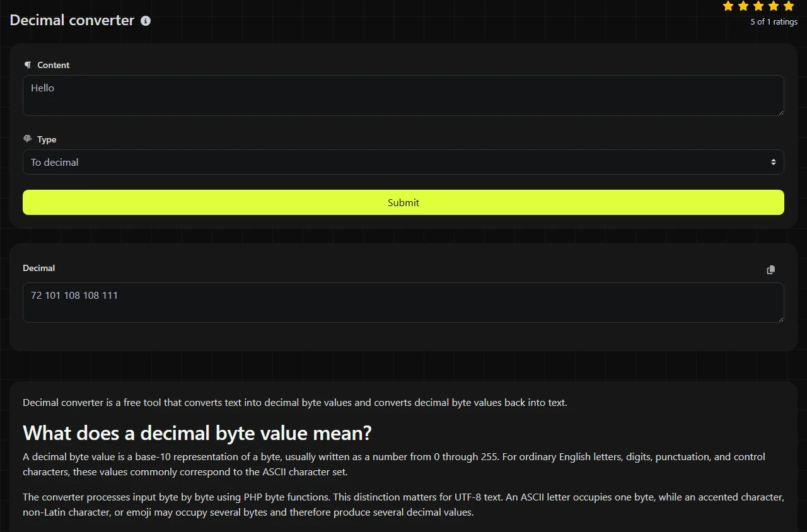
Task: Click the third rating star
Action: [x=758, y=6]
